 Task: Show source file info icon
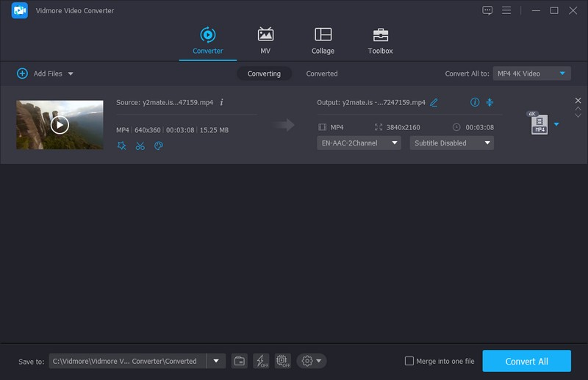tap(222, 102)
